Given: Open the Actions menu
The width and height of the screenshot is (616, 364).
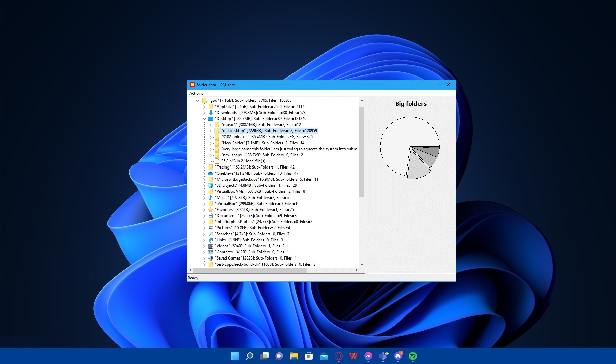Looking at the screenshot, I should pos(196,93).
